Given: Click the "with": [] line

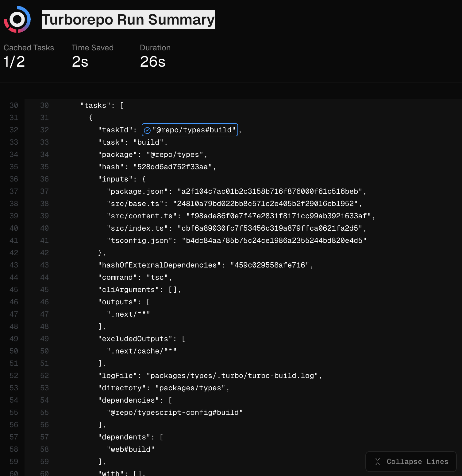Looking at the screenshot, I should click(122, 473).
